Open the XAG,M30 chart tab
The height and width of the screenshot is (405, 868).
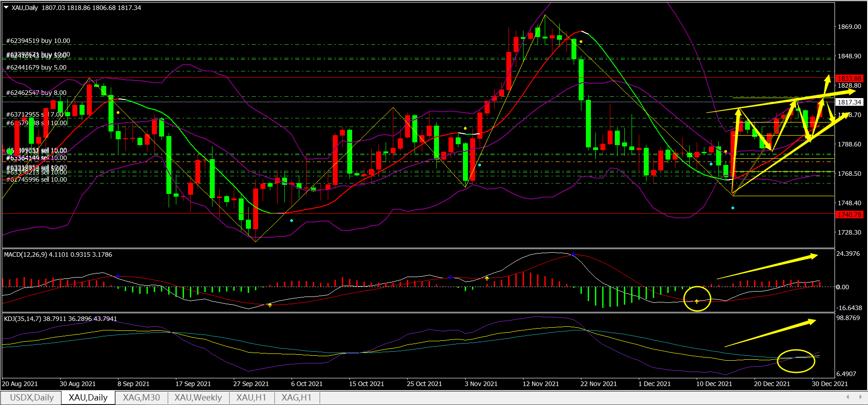[x=141, y=398]
